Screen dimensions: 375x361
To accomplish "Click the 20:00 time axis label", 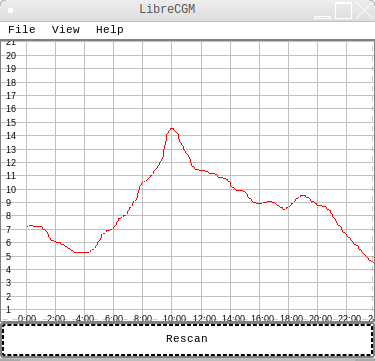I will [x=320, y=319].
